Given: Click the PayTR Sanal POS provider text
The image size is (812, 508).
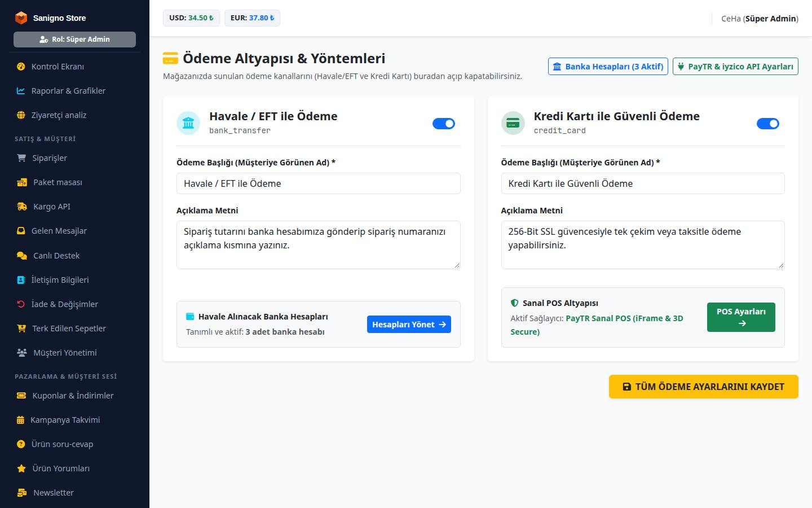Looking at the screenshot, I should 597,325.
